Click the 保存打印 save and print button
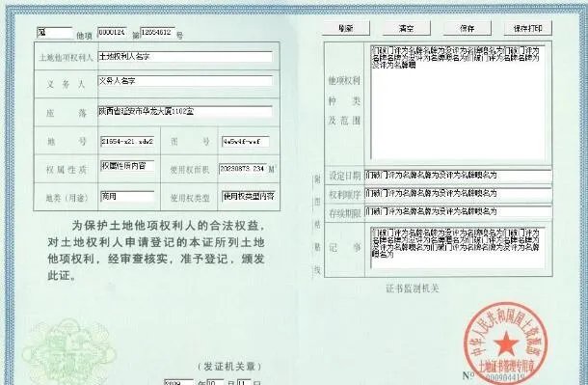 [528, 28]
